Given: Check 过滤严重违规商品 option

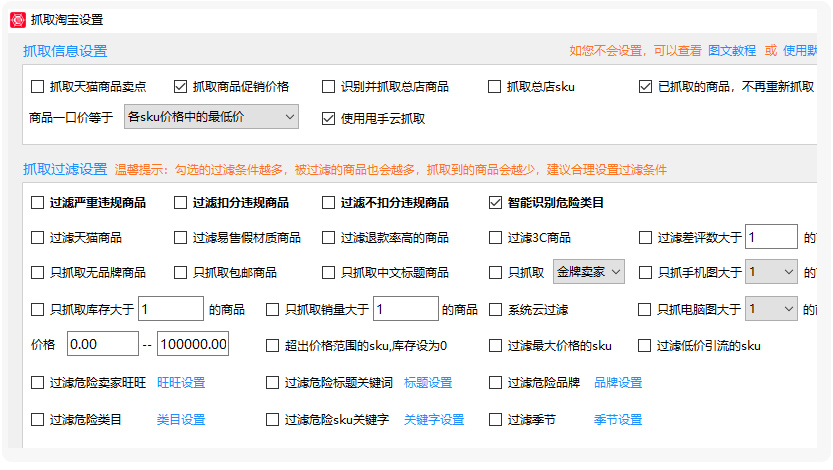Looking at the screenshot, I should pyautogui.click(x=37, y=202).
